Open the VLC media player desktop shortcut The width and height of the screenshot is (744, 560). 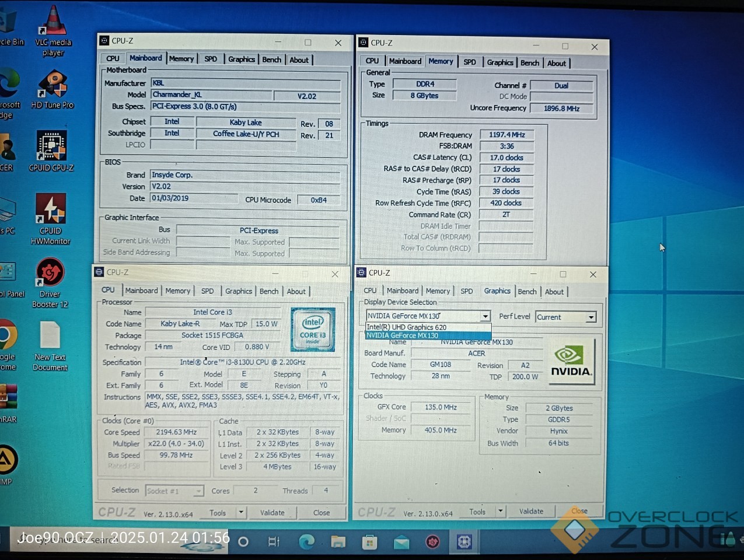click(53, 30)
